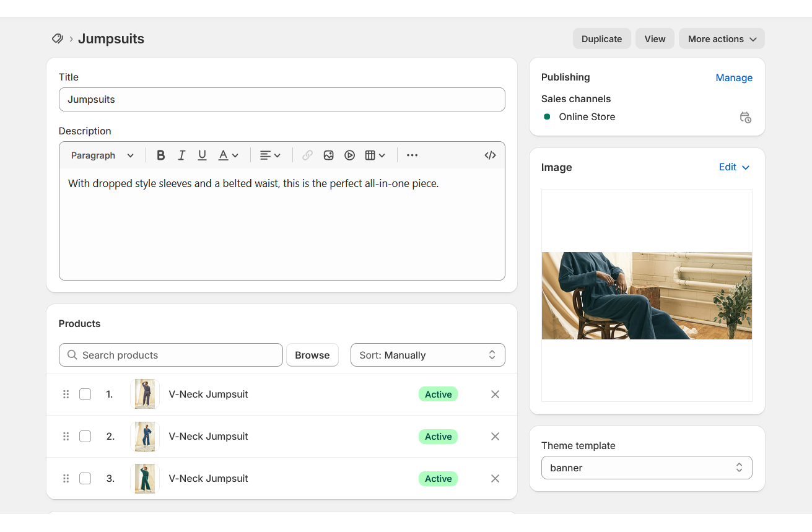Open the Sort: Manually dropdown
The image size is (812, 532).
pos(428,355)
